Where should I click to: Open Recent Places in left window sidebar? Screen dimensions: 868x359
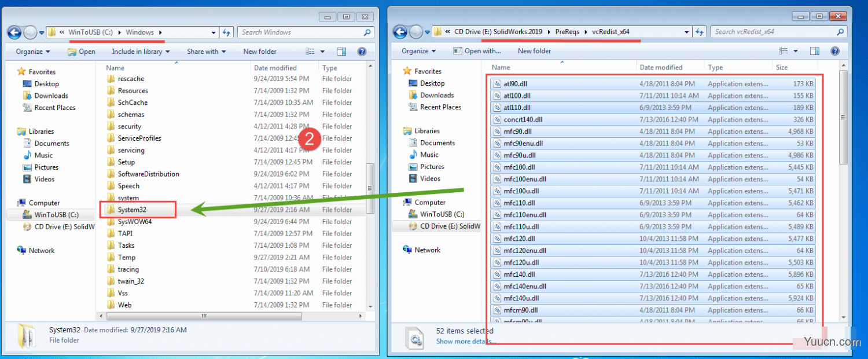[49, 108]
